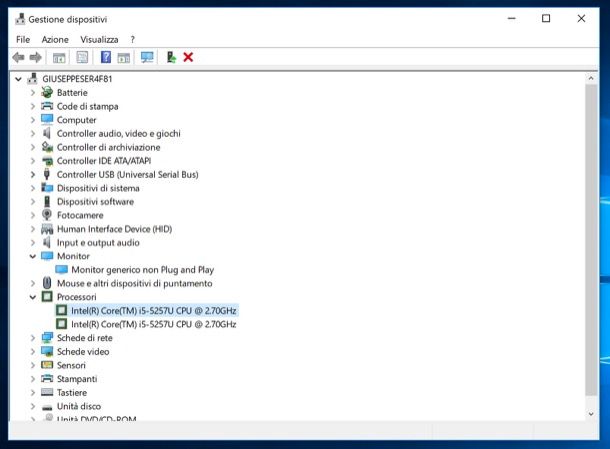The image size is (610, 449).
Task: Click the update driver green arrow icon
Action: point(171,58)
